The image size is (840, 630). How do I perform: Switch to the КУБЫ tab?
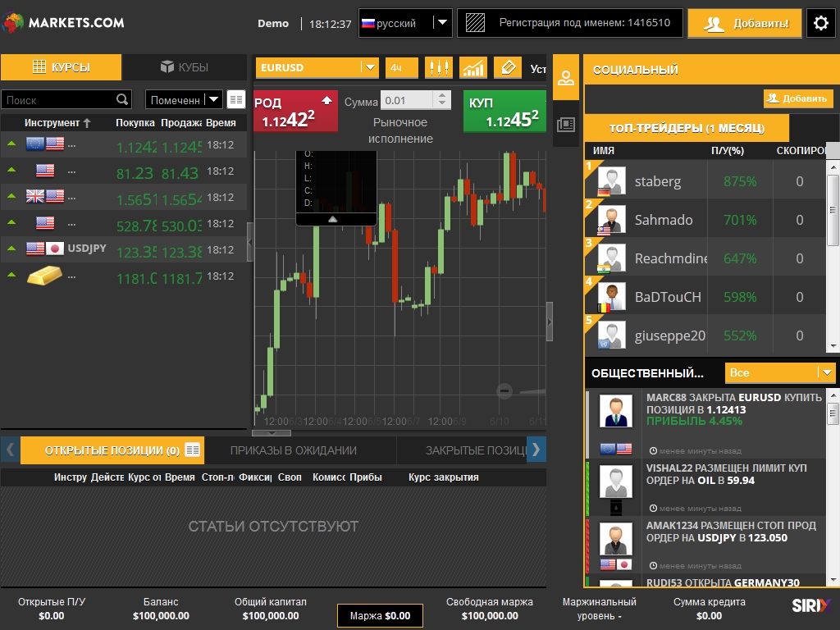click(x=185, y=67)
